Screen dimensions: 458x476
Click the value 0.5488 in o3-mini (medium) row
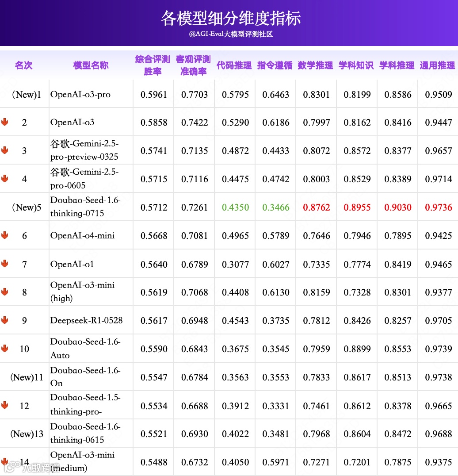[x=154, y=462]
